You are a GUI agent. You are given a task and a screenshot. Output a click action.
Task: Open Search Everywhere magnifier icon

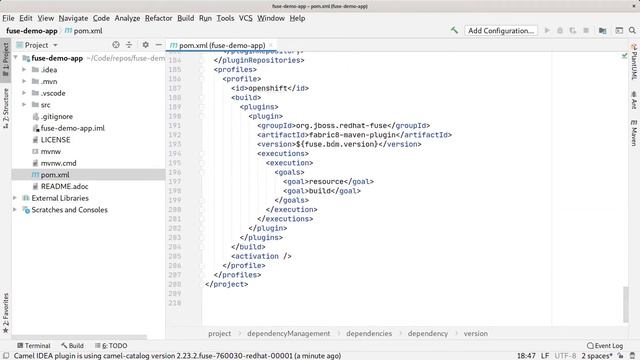pyautogui.click(x=632, y=31)
